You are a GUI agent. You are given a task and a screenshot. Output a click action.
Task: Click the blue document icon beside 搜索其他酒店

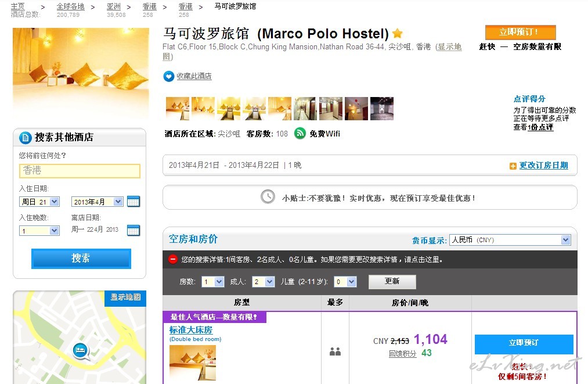[25, 138]
